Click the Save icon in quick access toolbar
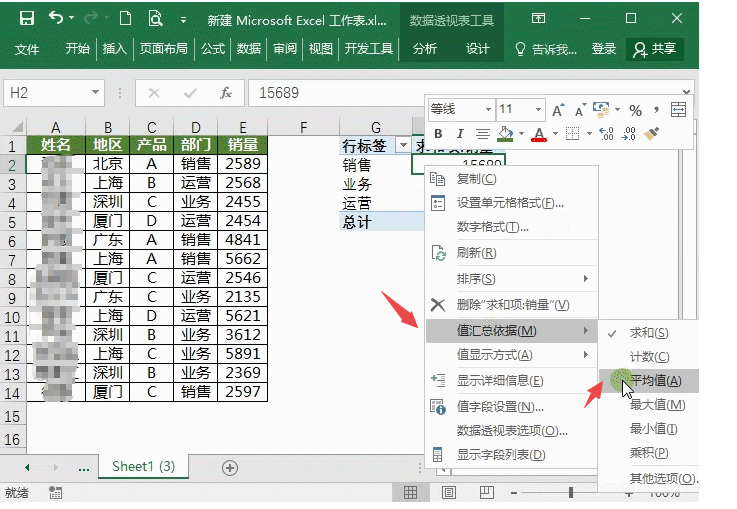737x509 pixels. (27, 19)
